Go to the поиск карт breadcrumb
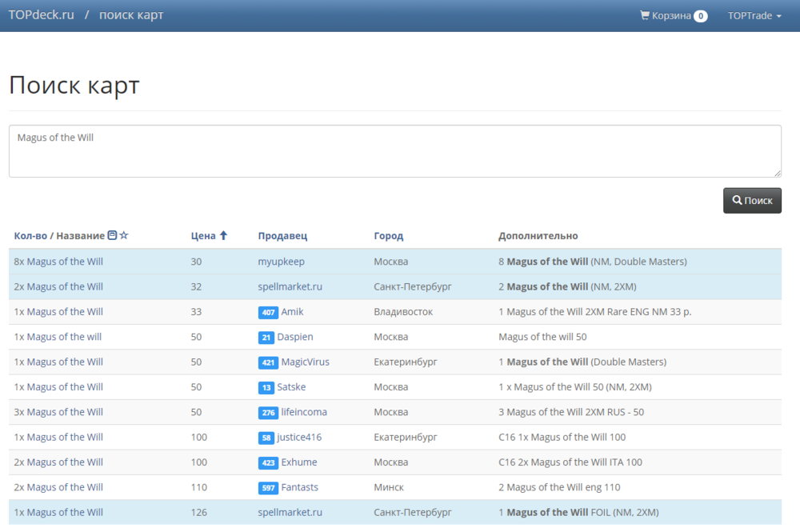The height and width of the screenshot is (532, 800). click(131, 15)
